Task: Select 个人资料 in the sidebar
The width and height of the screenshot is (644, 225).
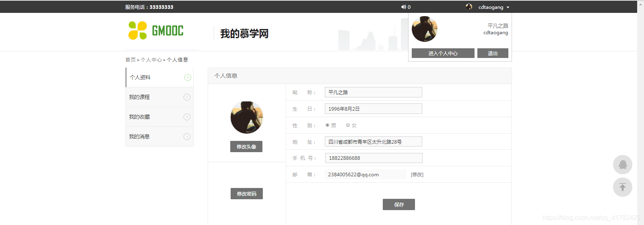Action: point(160,77)
